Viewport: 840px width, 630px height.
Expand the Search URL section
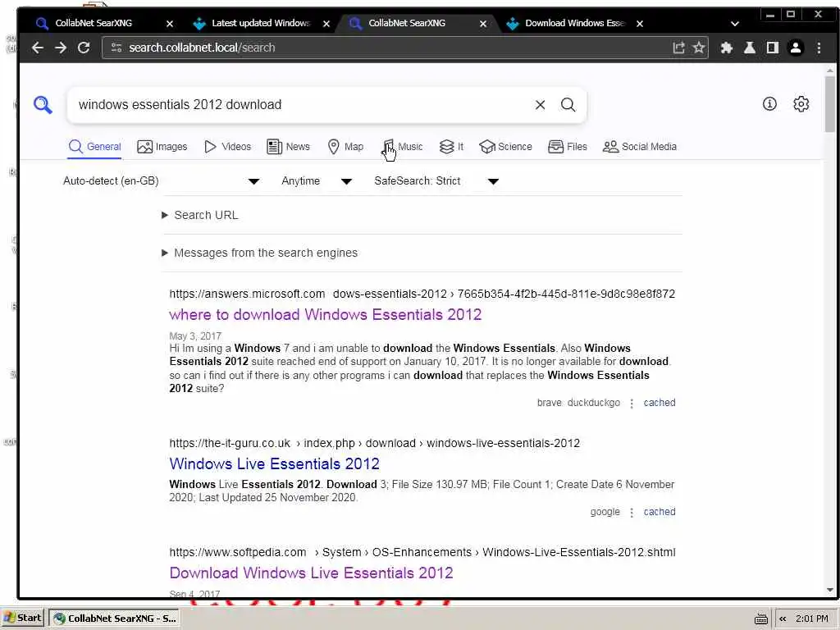point(200,216)
